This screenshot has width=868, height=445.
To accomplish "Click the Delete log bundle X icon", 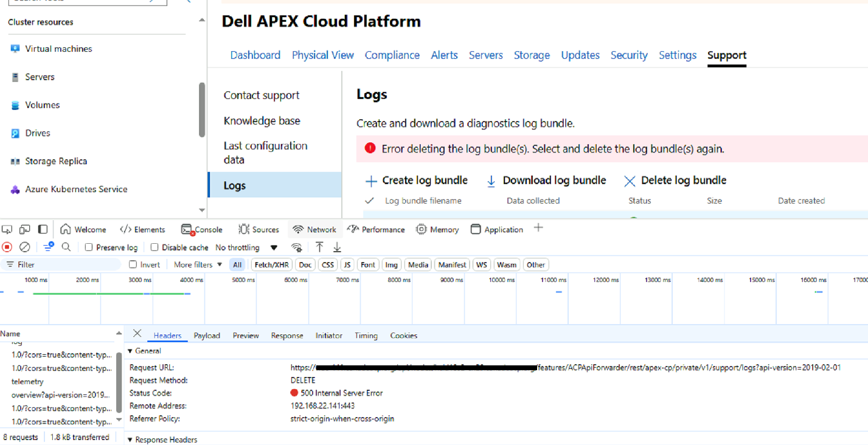I will tap(630, 181).
